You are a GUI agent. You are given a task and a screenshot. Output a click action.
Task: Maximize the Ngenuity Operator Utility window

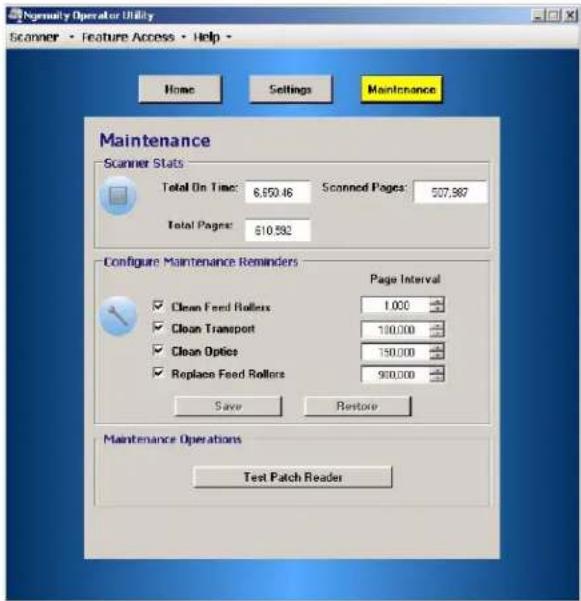553,15
